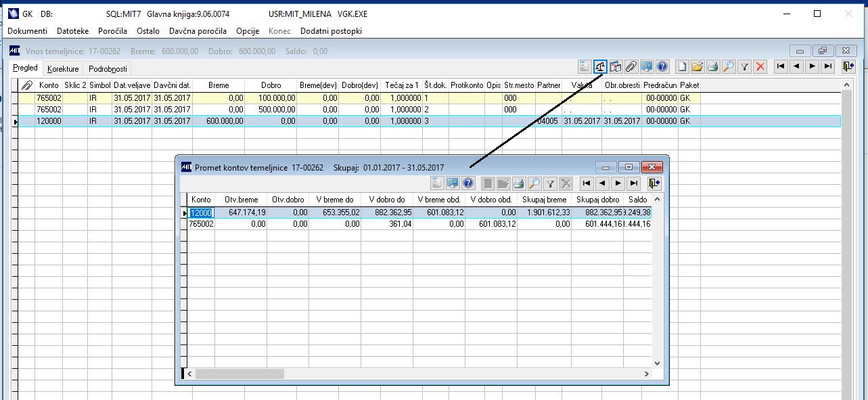Click the horizontal scrollbar in Promet kontov window
Viewport: 868px width, 400px height.
419,374
